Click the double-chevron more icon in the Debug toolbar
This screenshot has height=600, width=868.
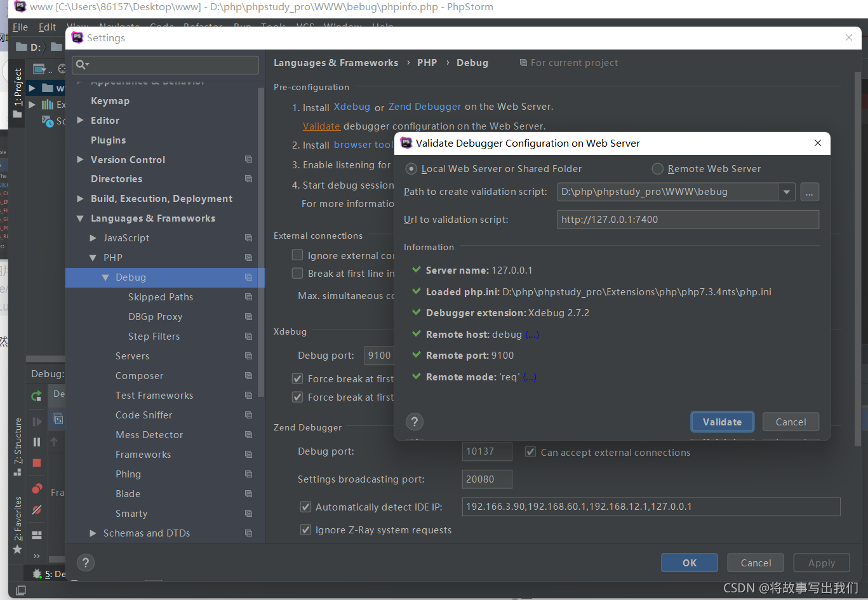(37, 556)
